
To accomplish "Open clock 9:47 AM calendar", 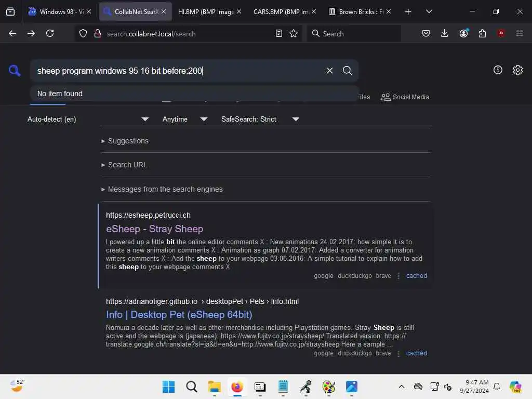I will (474, 387).
